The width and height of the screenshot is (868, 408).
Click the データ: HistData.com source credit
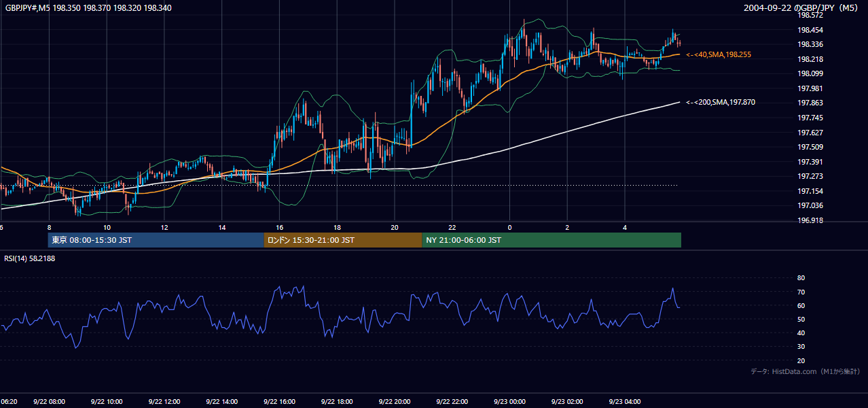(x=805, y=371)
